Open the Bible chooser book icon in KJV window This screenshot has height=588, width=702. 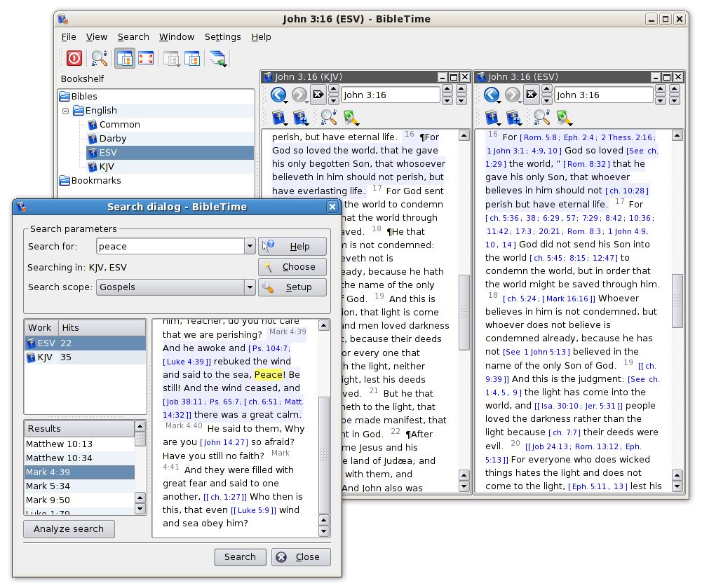tap(278, 116)
